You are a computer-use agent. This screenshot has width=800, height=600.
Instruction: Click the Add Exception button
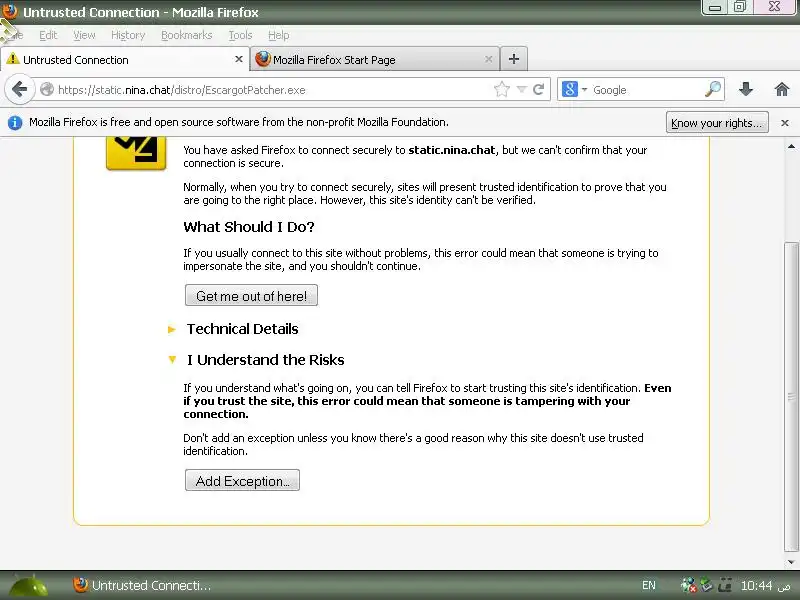(242, 481)
